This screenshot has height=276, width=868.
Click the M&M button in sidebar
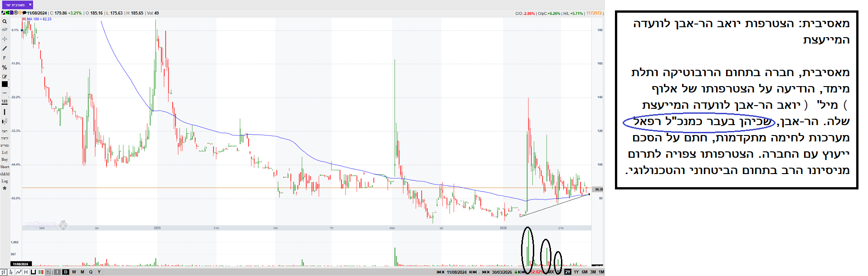(5, 174)
